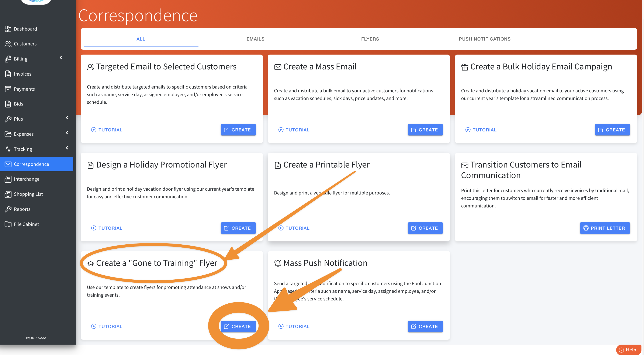The image size is (644, 355).
Task: Open the Help widget
Action: point(628,350)
